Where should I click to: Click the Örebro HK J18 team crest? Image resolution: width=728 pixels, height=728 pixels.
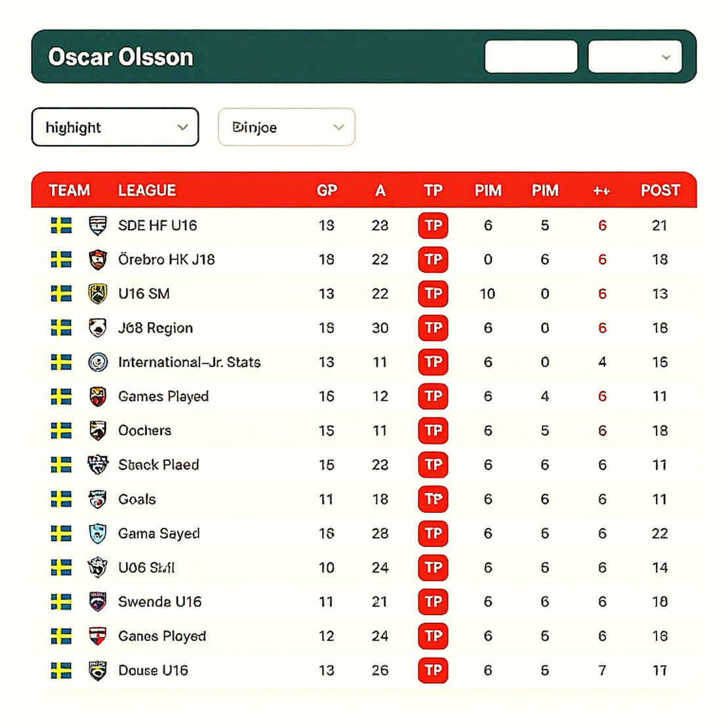point(98,260)
